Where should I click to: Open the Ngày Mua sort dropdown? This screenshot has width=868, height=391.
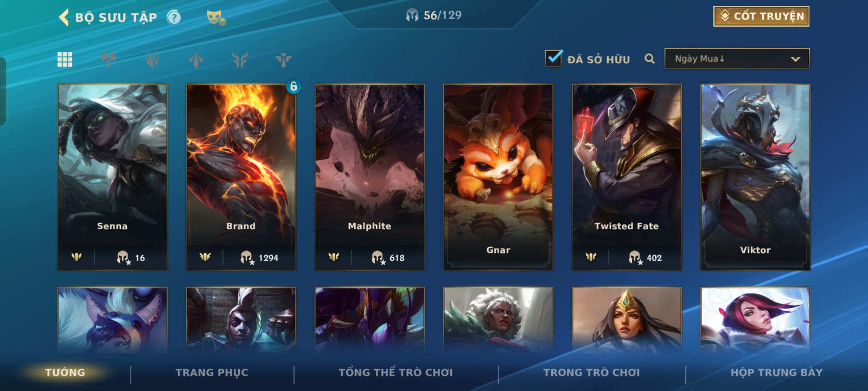pyautogui.click(x=737, y=59)
